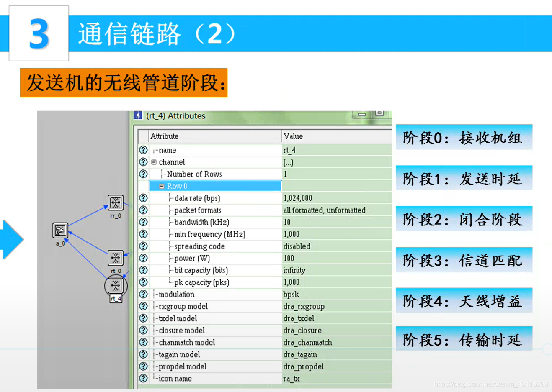Click the value all formatted, unformatted
This screenshot has width=552, height=392.
(325, 210)
